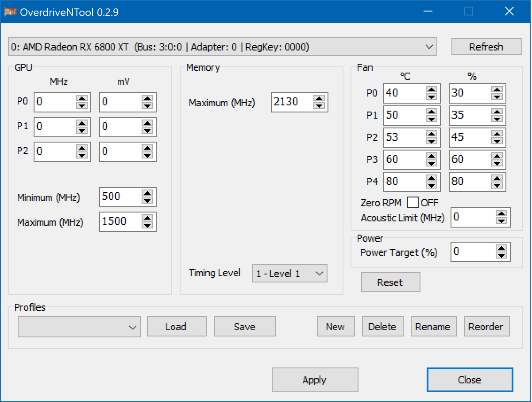
Task: Decrease Power Target with down arrow
Action: point(501,255)
